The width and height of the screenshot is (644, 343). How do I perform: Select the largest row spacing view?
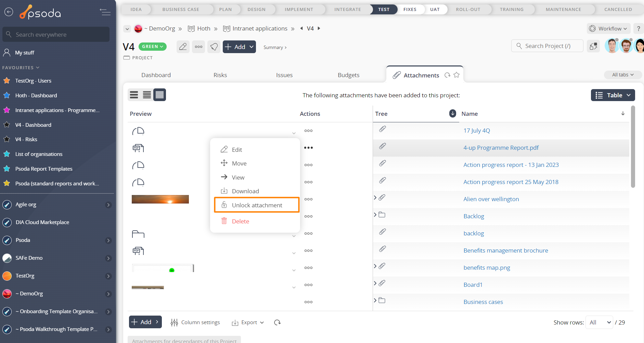coord(134,95)
